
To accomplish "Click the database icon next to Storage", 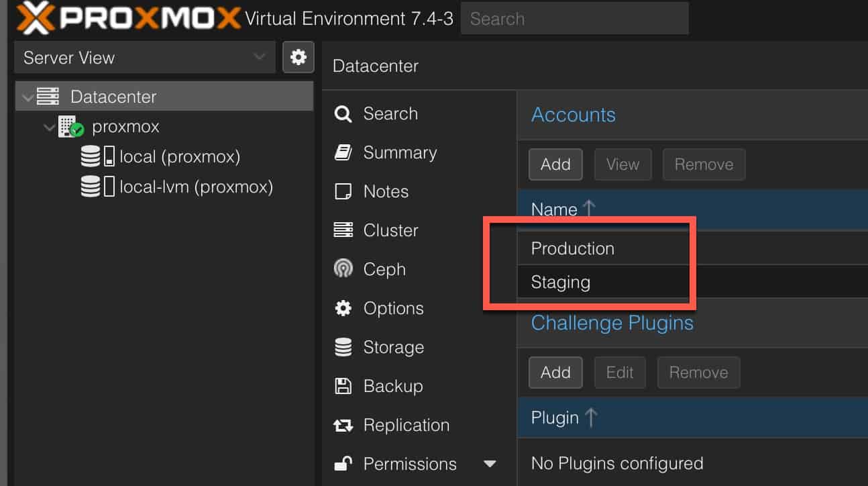I will [x=343, y=347].
